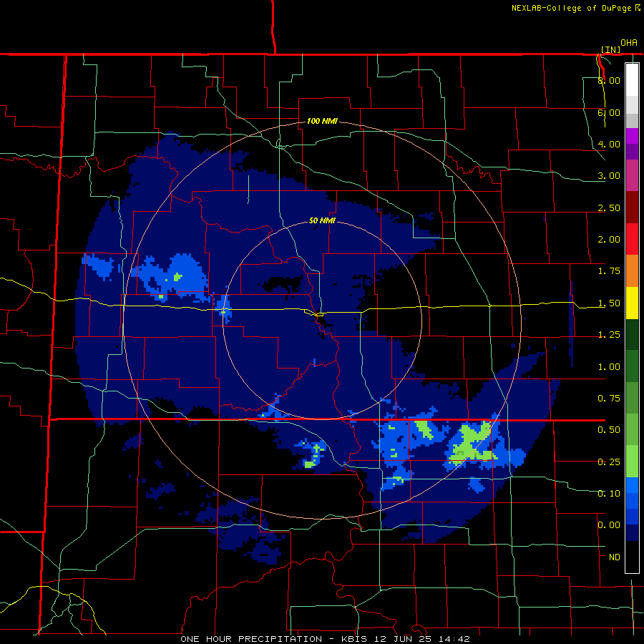Click the [IN] units label
This screenshot has height=644, width=644.
click(610, 49)
